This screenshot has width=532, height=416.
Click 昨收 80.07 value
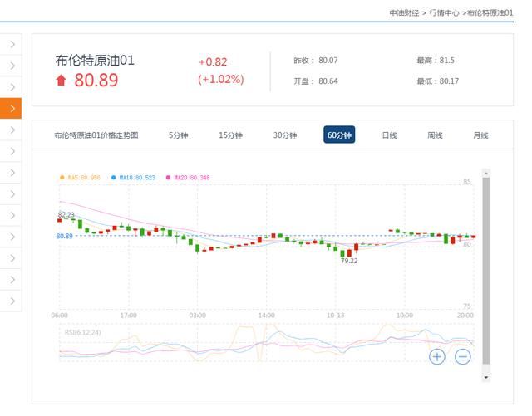[328, 61]
